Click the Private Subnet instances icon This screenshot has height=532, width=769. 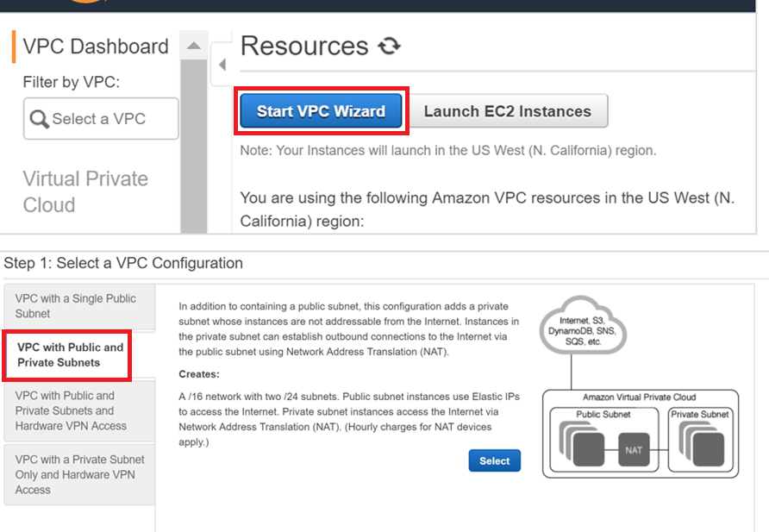pyautogui.click(x=702, y=446)
